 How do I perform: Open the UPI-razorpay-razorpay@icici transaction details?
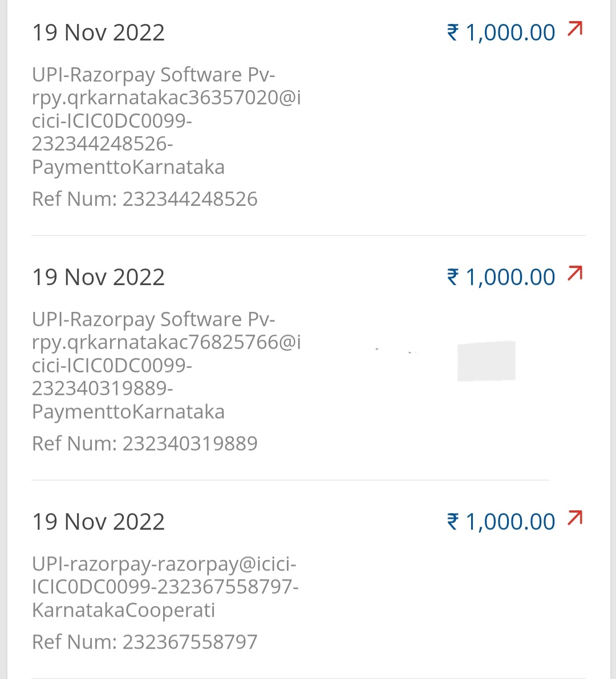coord(164,564)
